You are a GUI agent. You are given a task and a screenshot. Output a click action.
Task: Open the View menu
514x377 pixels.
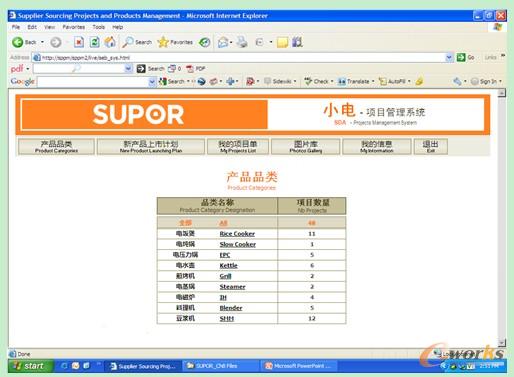49,27
